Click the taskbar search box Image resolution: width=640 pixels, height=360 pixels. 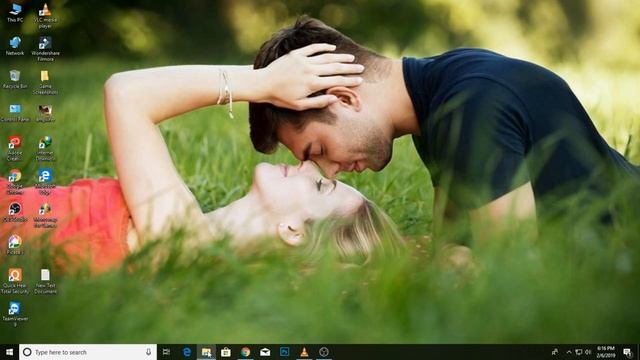[x=88, y=352]
